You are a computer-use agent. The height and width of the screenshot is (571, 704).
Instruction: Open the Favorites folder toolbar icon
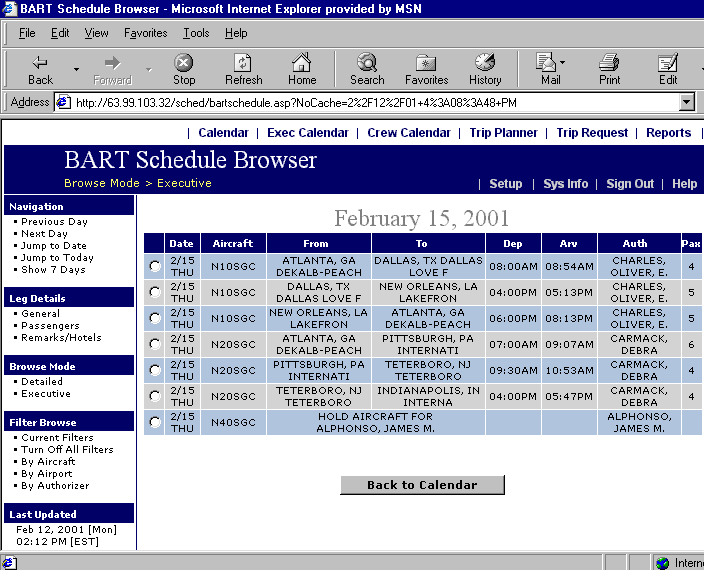pos(426,64)
